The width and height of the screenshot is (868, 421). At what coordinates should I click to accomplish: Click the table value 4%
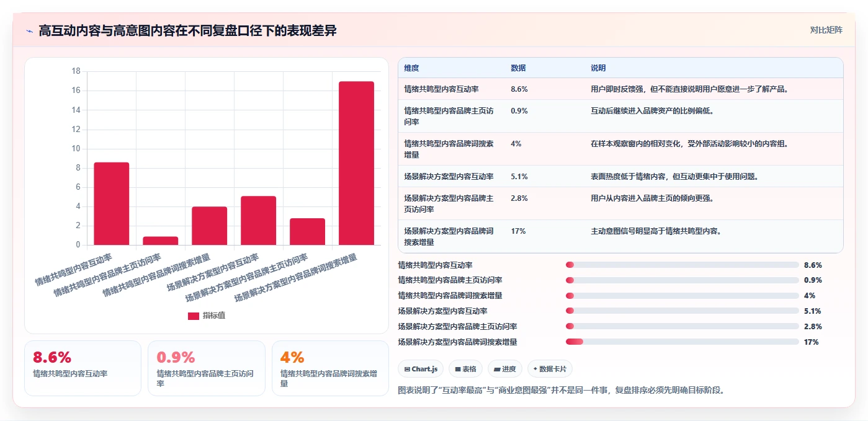[516, 144]
